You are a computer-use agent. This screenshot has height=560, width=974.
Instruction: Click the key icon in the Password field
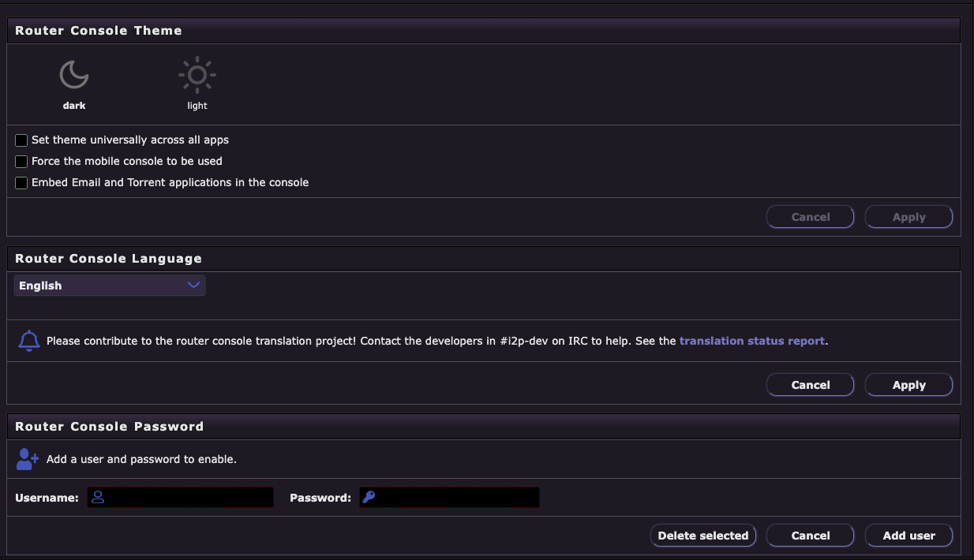(368, 496)
